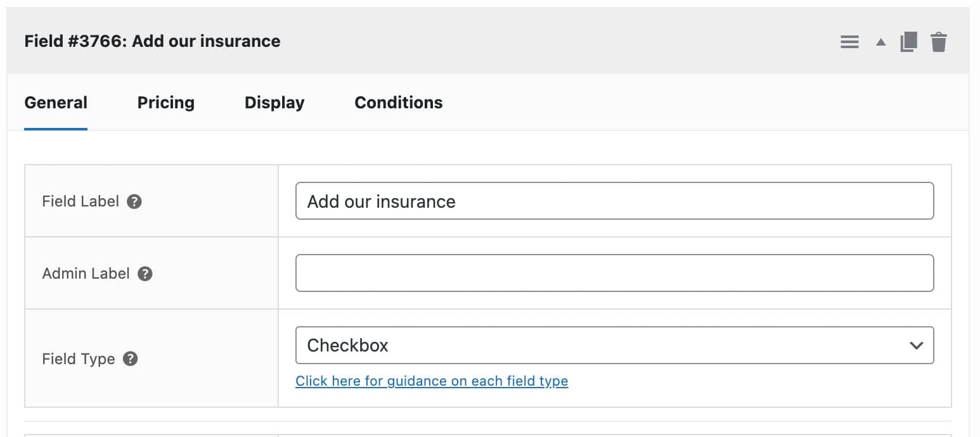Open the Field Type help tooltip icon
This screenshot has width=980, height=437.
tap(130, 358)
